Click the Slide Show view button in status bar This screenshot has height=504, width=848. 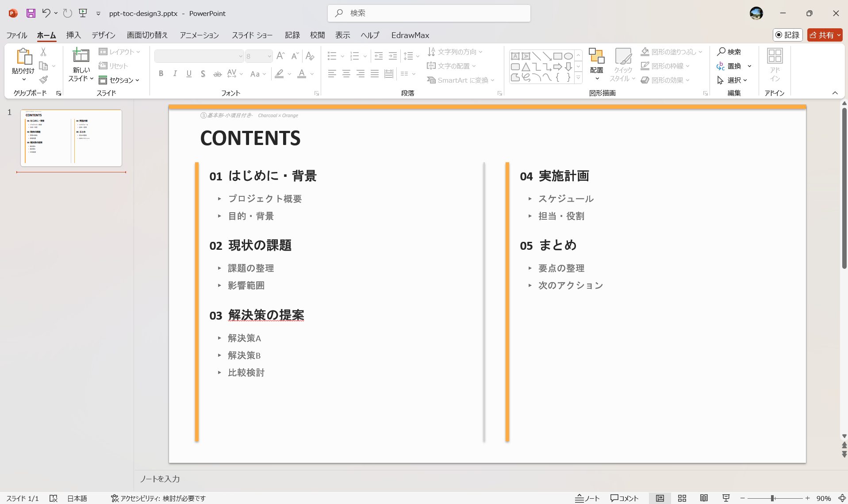click(726, 498)
